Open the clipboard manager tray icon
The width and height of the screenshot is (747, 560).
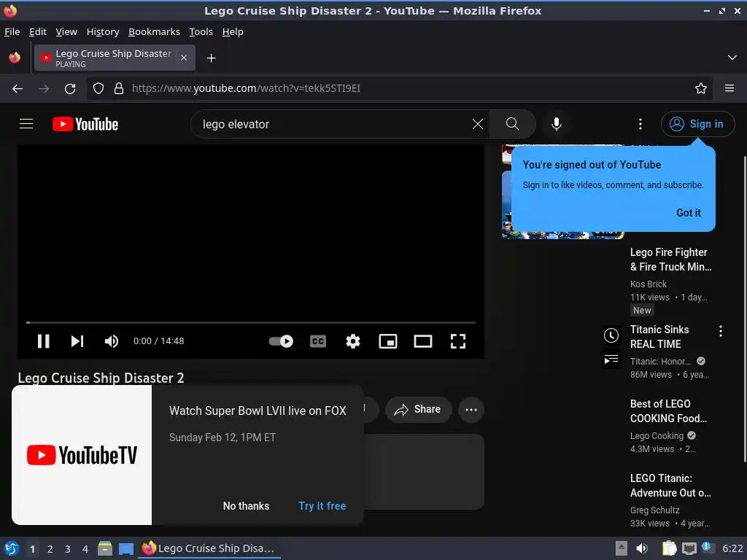pos(669,548)
